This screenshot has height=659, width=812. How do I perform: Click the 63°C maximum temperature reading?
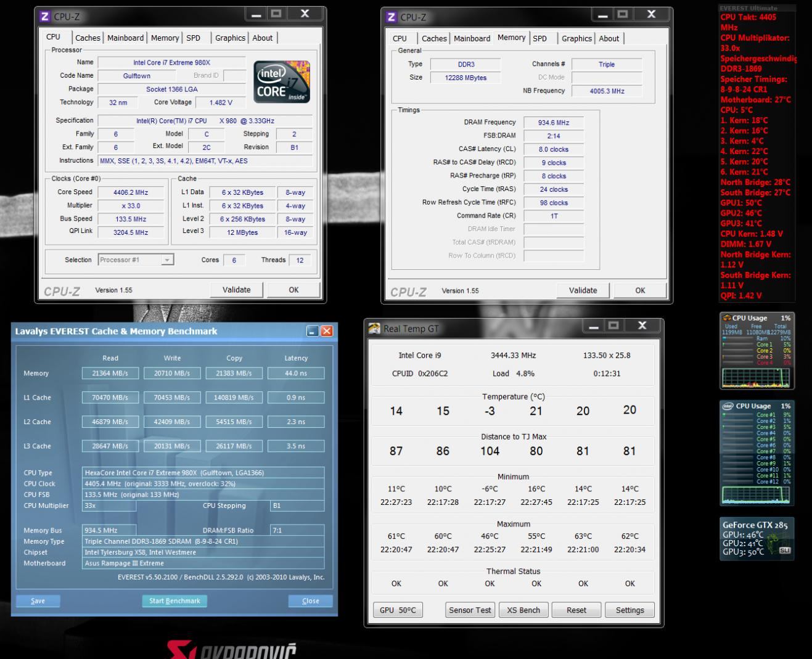click(x=583, y=536)
